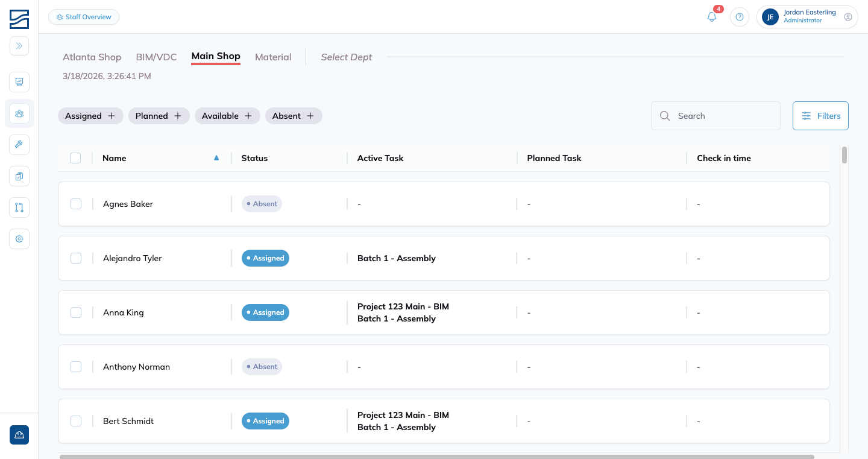The width and height of the screenshot is (868, 459).
Task: Expand the sidebar with the double-chevron button
Action: point(19,46)
